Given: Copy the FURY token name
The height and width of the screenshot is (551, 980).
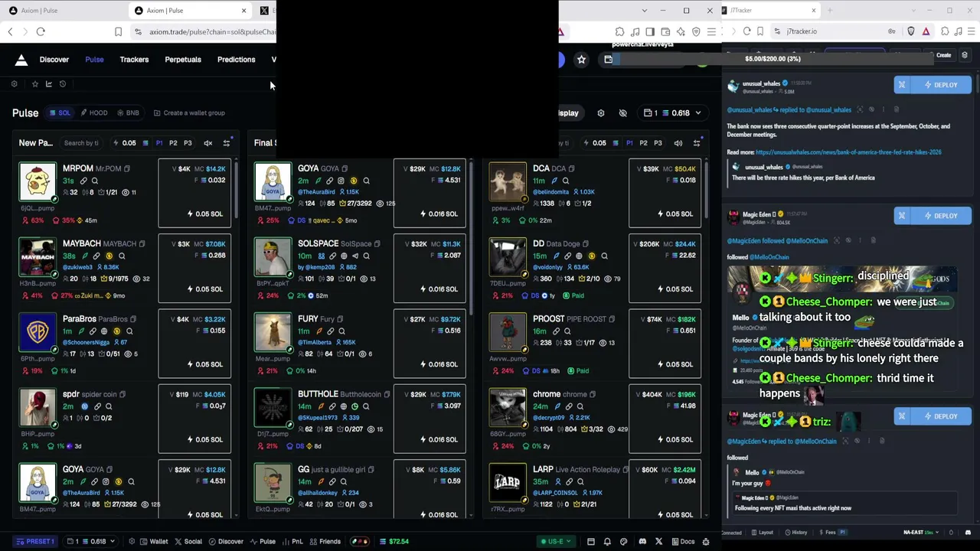Looking at the screenshot, I should pyautogui.click(x=340, y=319).
